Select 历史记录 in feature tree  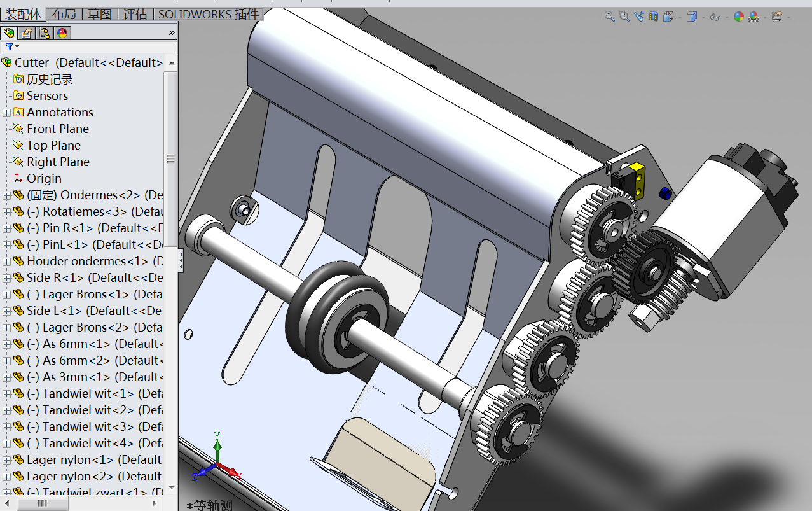(50, 79)
